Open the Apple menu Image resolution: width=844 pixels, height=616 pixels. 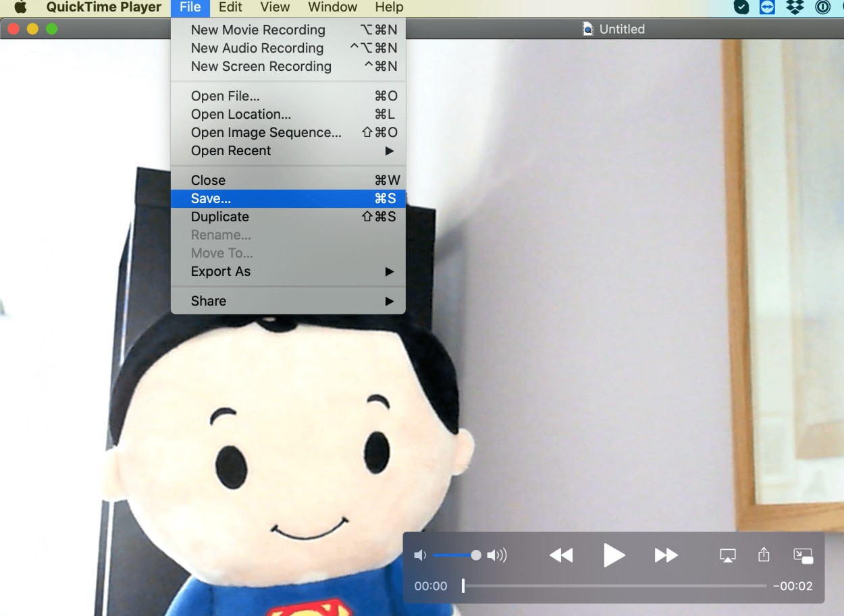pyautogui.click(x=20, y=7)
